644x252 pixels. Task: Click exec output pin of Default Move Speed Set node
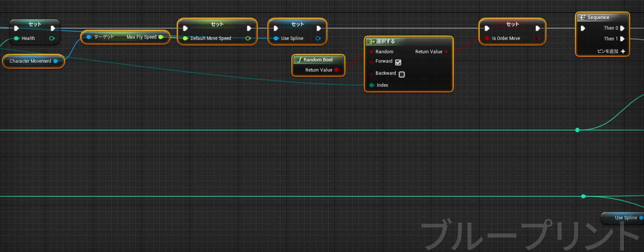tap(249, 28)
